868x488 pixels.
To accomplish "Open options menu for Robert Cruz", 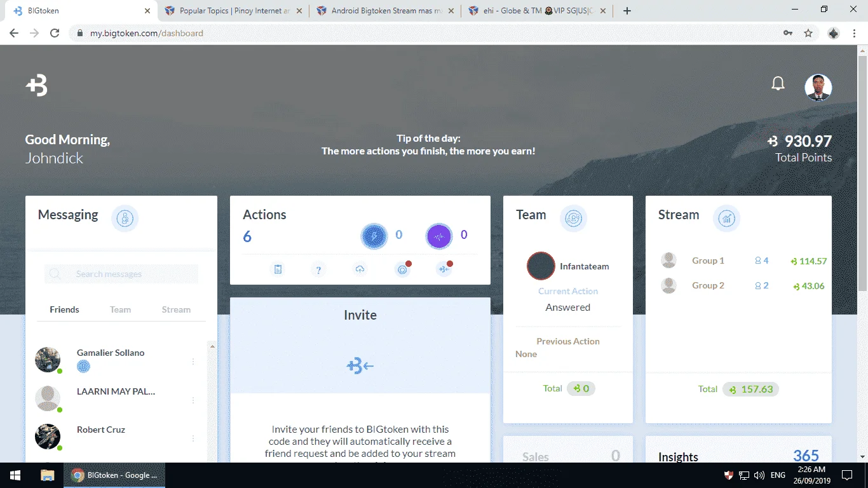I will (x=193, y=438).
